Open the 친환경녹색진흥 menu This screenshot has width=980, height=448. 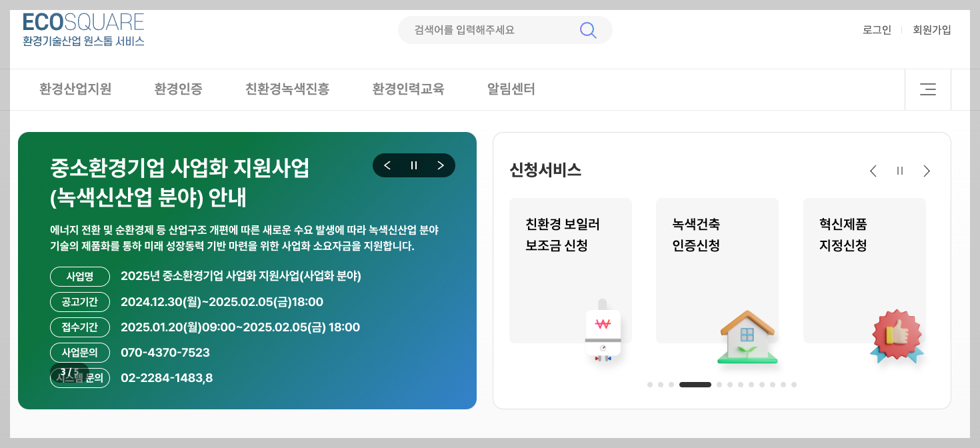286,89
